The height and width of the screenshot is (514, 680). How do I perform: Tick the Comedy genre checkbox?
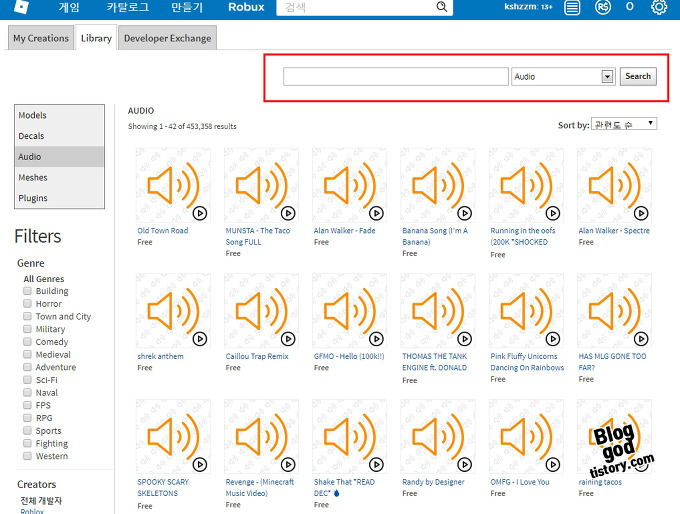(x=27, y=341)
